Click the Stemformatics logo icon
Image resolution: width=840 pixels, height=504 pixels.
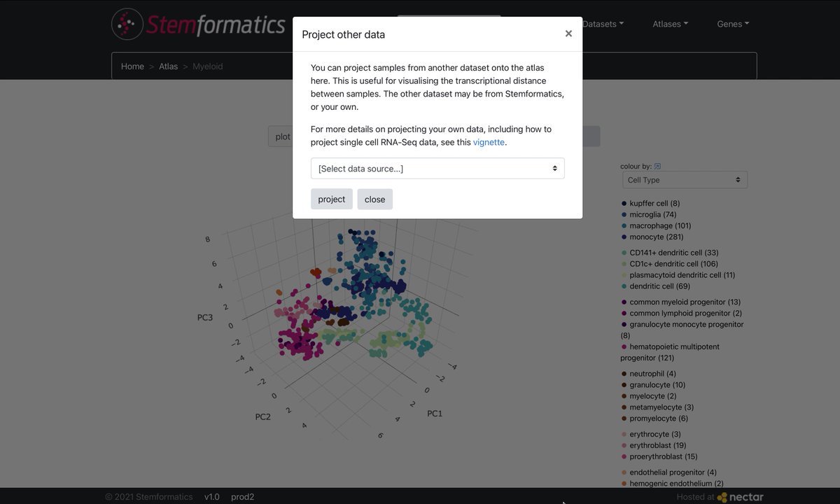(x=127, y=24)
